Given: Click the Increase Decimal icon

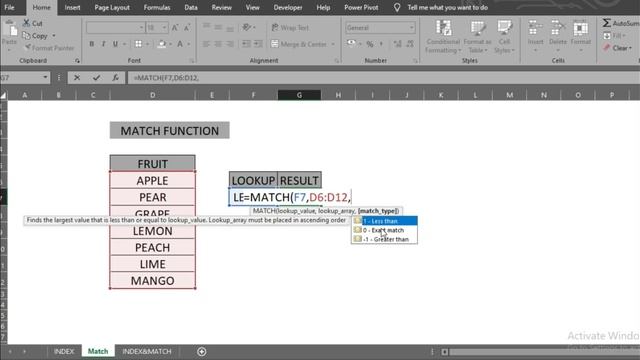Looking at the screenshot, I should (397, 44).
